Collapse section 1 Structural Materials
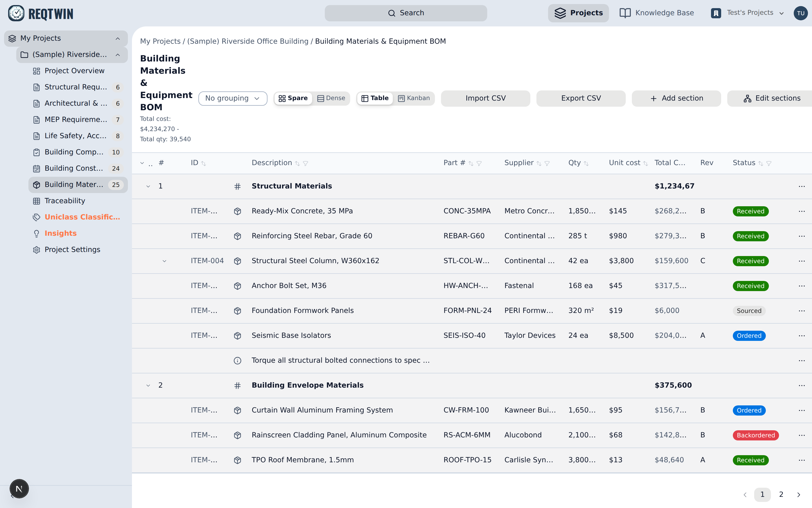Image resolution: width=812 pixels, height=508 pixels. pos(148,186)
